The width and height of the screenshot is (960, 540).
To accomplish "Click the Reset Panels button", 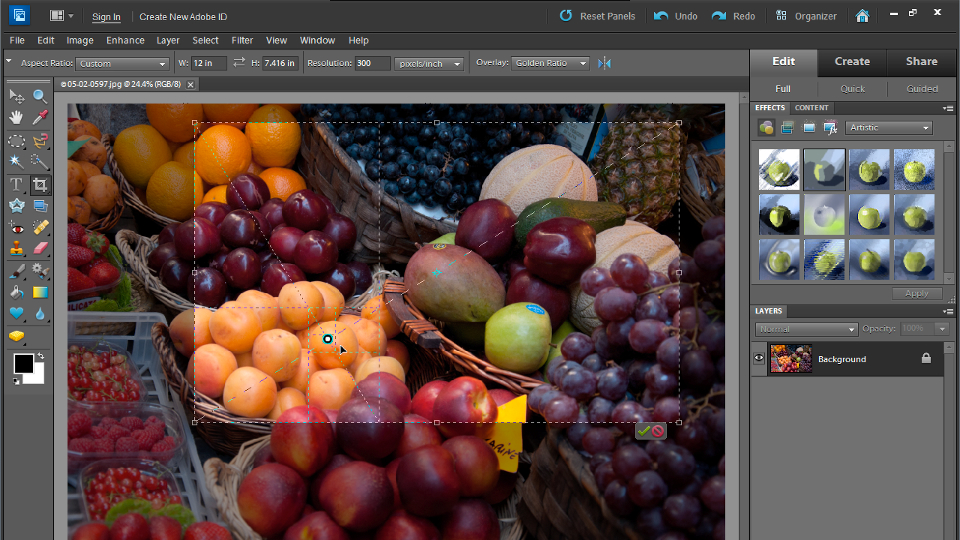I will [x=597, y=16].
